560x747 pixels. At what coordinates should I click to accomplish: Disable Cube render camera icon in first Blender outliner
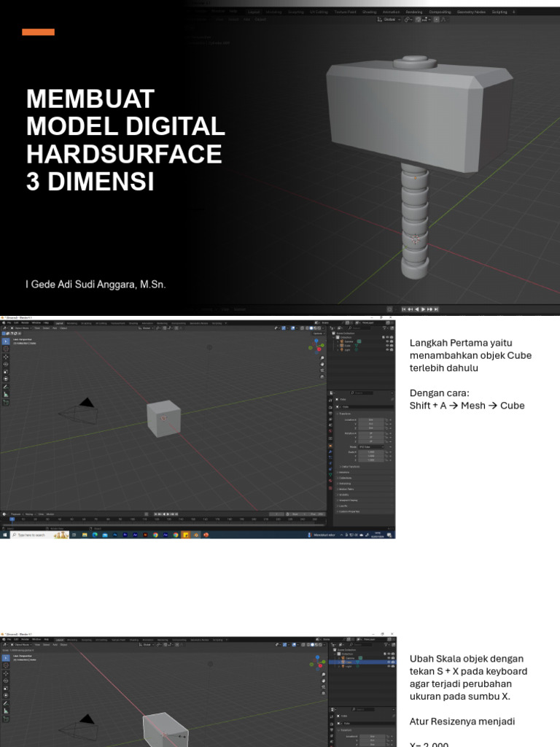392,345
